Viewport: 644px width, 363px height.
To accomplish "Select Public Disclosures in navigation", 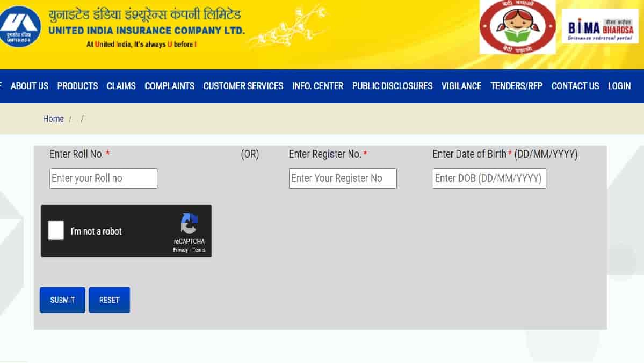I will (392, 86).
